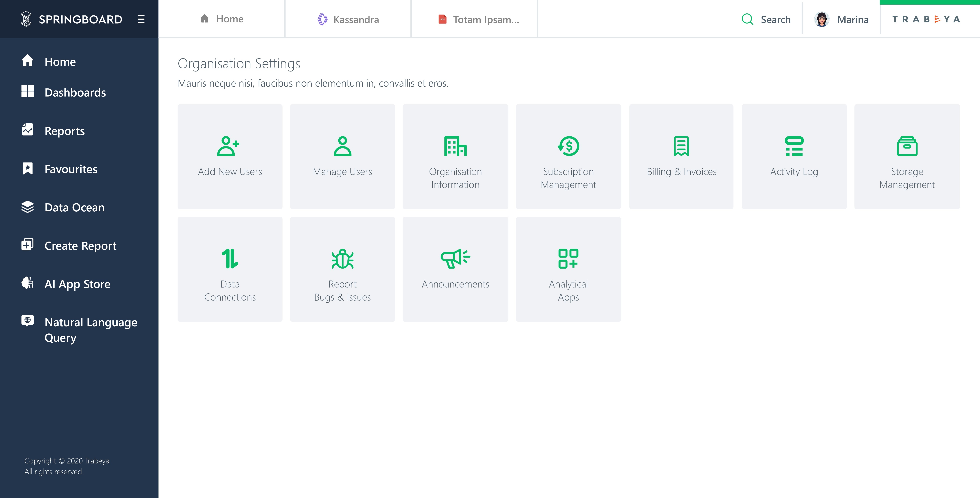Switch to the Home tab
The image size is (980, 498).
coord(221,19)
